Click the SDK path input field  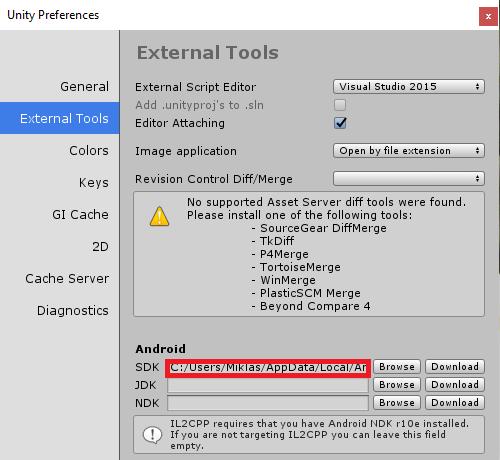coord(268,368)
